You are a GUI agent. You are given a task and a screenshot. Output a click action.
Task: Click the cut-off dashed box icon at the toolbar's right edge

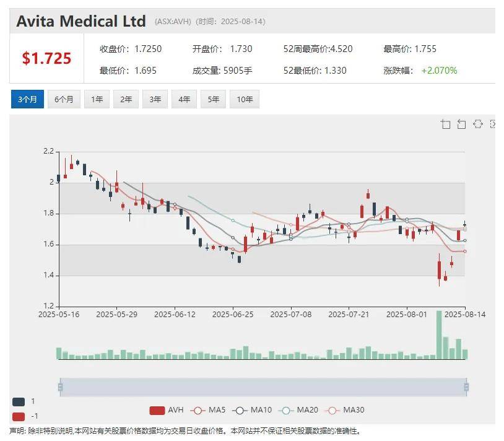(493, 124)
